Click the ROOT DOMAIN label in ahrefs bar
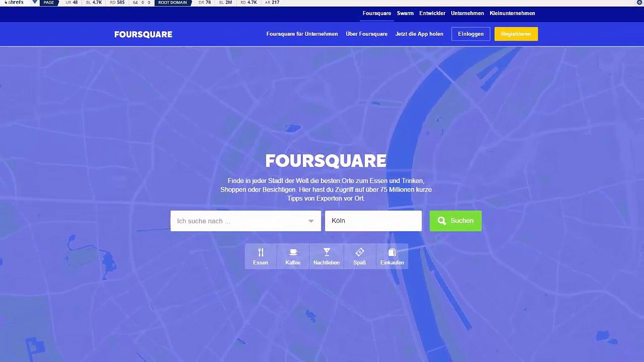The height and width of the screenshot is (362, 644). 173,3
